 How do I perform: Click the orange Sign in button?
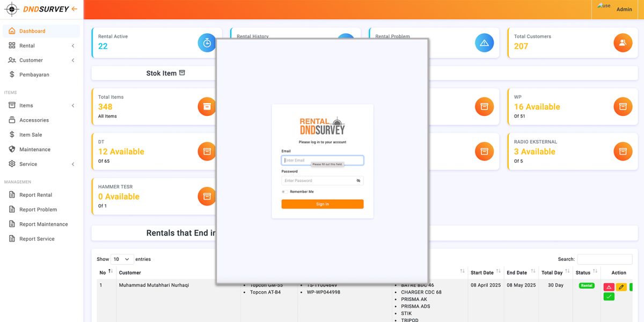click(x=322, y=204)
